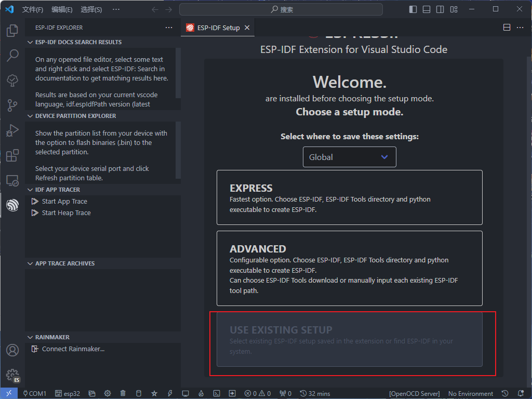Open the Remote Explorer view
532x399 pixels.
(x=12, y=180)
